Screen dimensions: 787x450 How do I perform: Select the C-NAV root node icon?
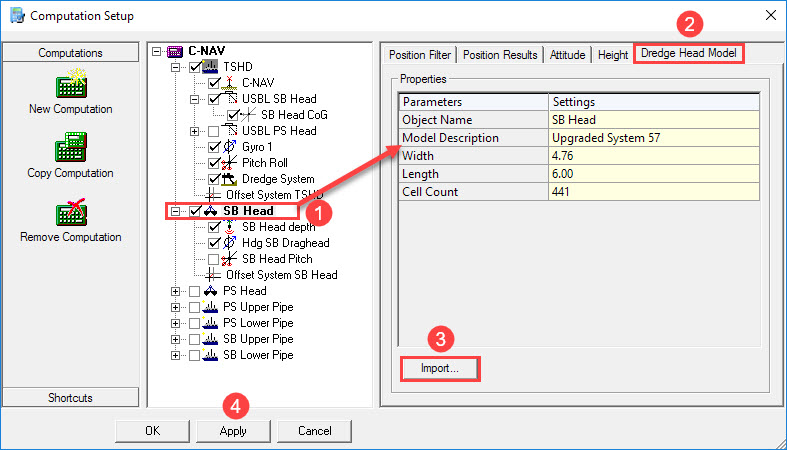point(175,51)
